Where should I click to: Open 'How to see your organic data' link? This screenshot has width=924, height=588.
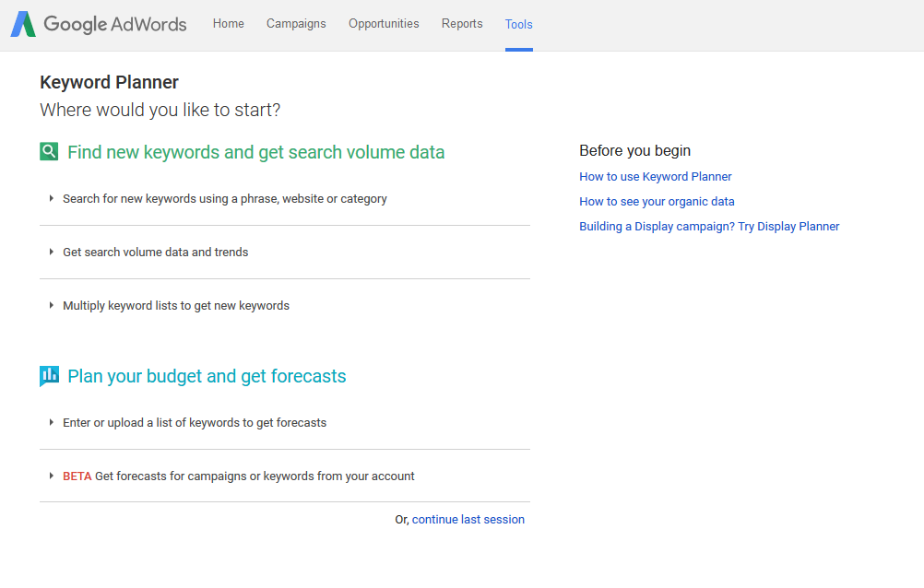[657, 202]
